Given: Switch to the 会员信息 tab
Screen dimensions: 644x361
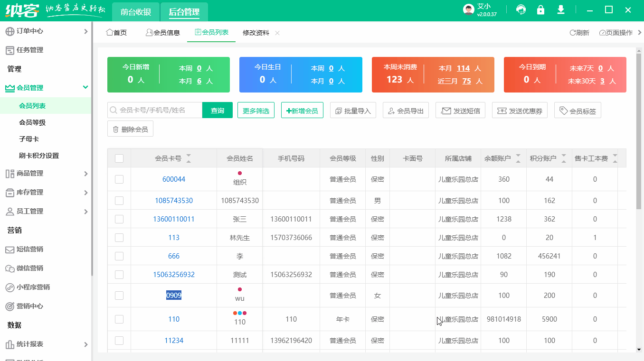Looking at the screenshot, I should 162,32.
